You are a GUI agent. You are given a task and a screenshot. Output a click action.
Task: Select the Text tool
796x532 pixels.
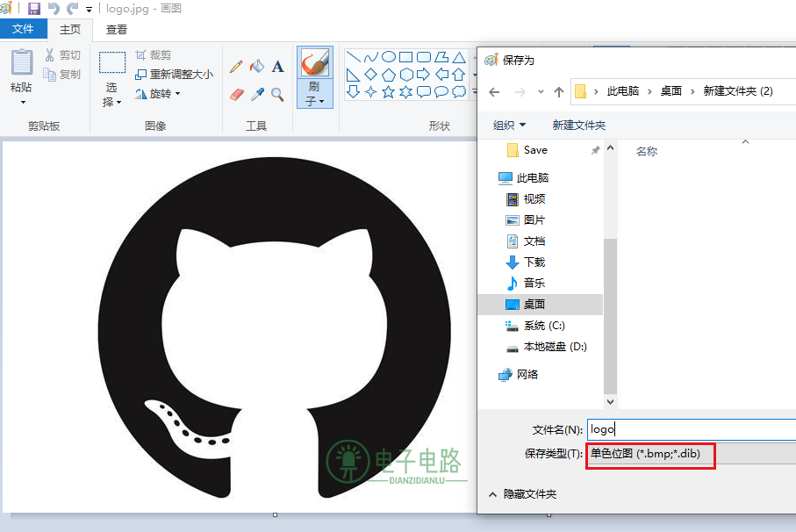coord(277,67)
